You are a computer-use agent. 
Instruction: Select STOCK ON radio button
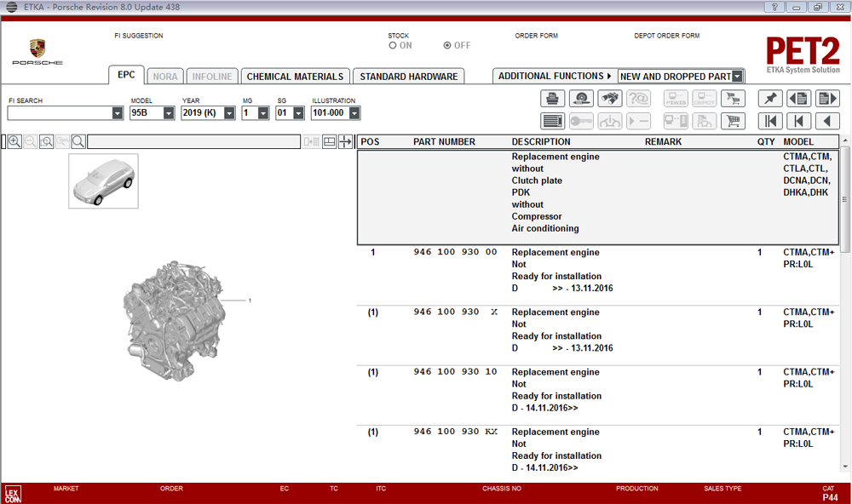[x=392, y=46]
